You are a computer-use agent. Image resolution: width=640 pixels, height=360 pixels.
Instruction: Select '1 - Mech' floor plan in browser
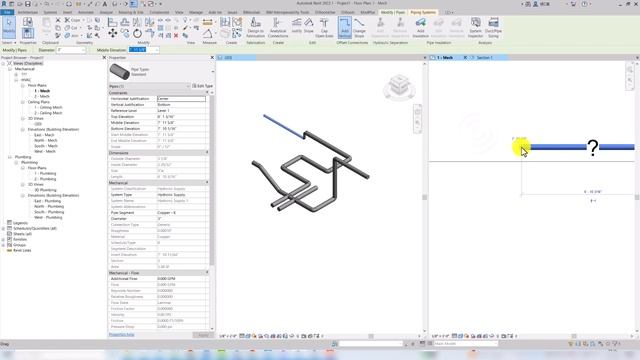42,91
